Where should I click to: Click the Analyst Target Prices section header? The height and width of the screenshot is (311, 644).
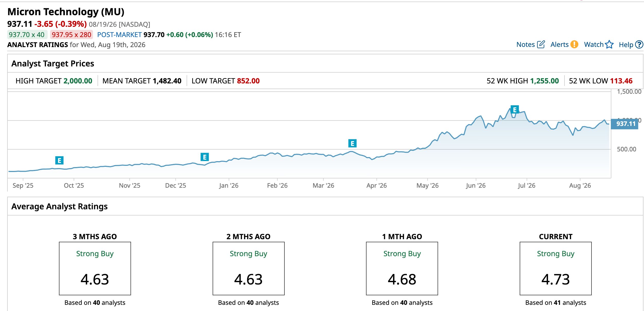(53, 64)
